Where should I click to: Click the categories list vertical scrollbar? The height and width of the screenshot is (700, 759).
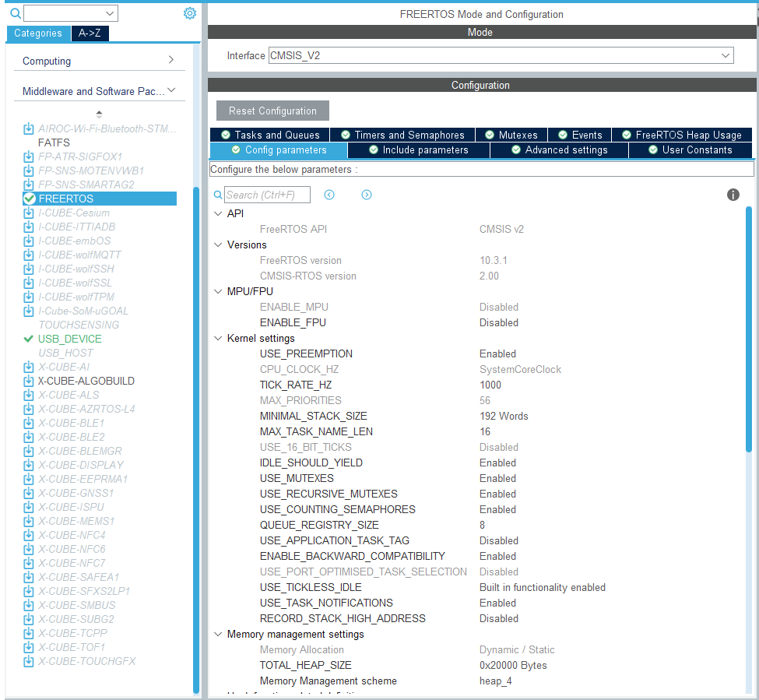click(196, 440)
